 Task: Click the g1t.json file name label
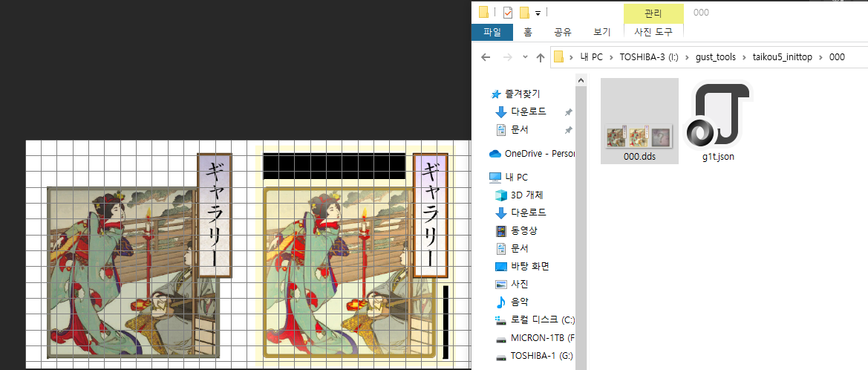[718, 156]
